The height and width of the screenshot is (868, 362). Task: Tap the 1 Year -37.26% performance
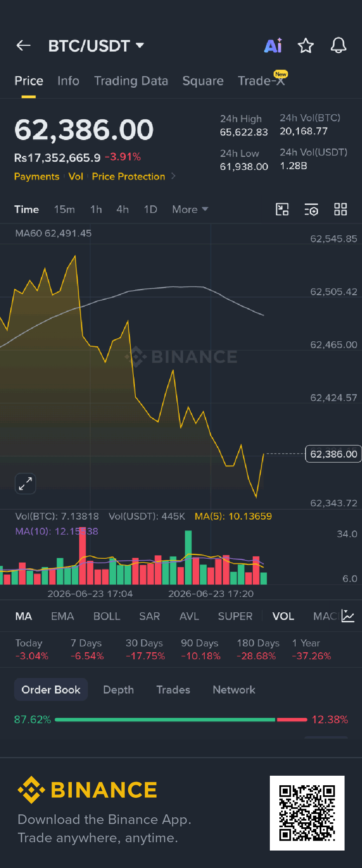tap(311, 649)
